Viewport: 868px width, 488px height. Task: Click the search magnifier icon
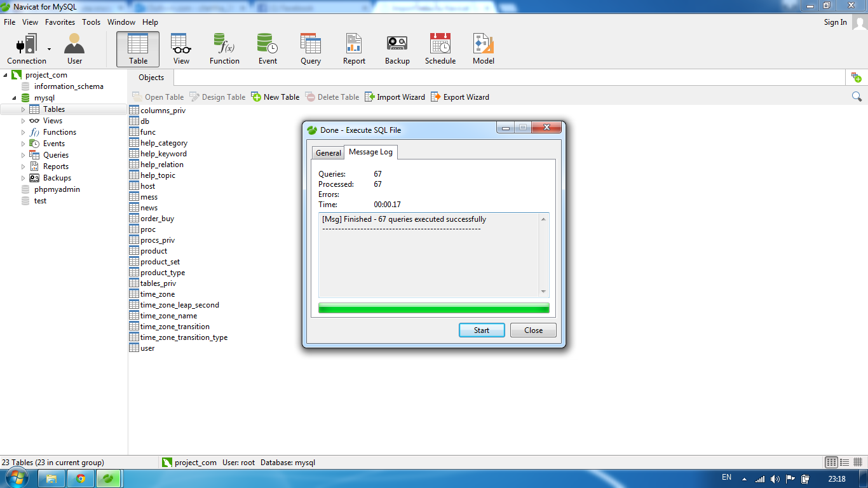click(857, 97)
